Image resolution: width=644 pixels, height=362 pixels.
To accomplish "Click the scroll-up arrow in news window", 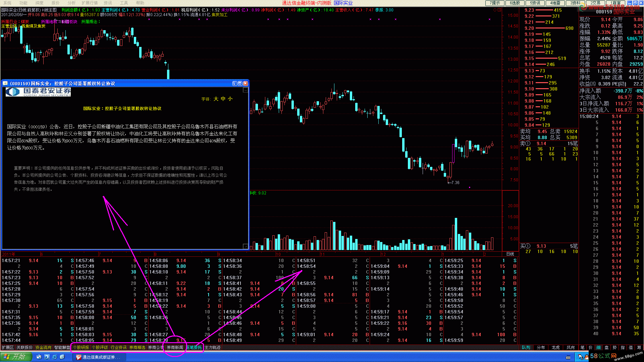I will click(246, 90).
